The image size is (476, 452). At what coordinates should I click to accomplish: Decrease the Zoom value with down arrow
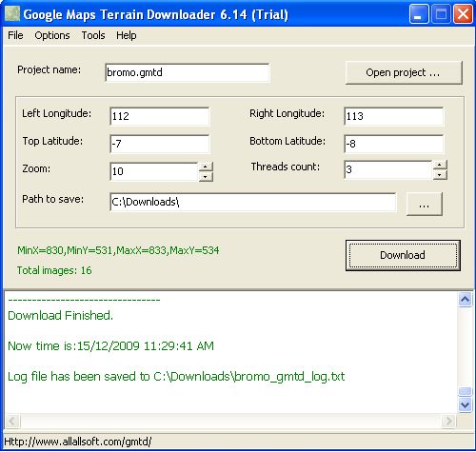pyautogui.click(x=206, y=177)
